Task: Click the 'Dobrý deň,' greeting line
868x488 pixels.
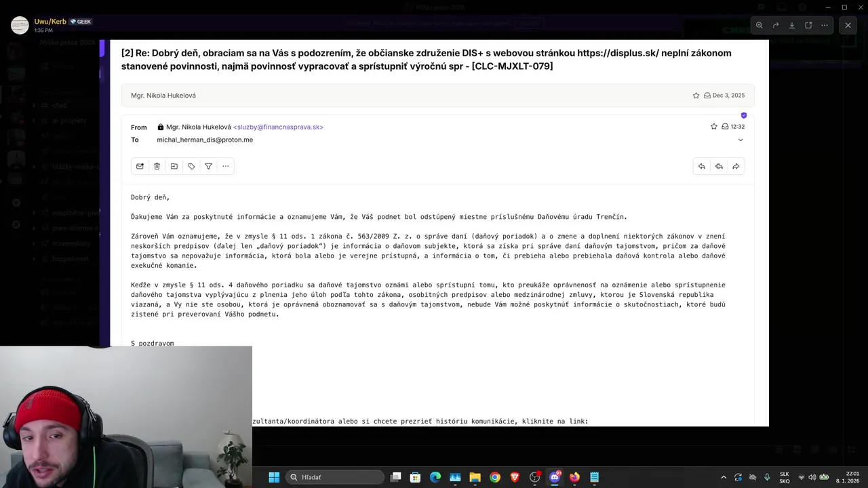Action: 150,197
